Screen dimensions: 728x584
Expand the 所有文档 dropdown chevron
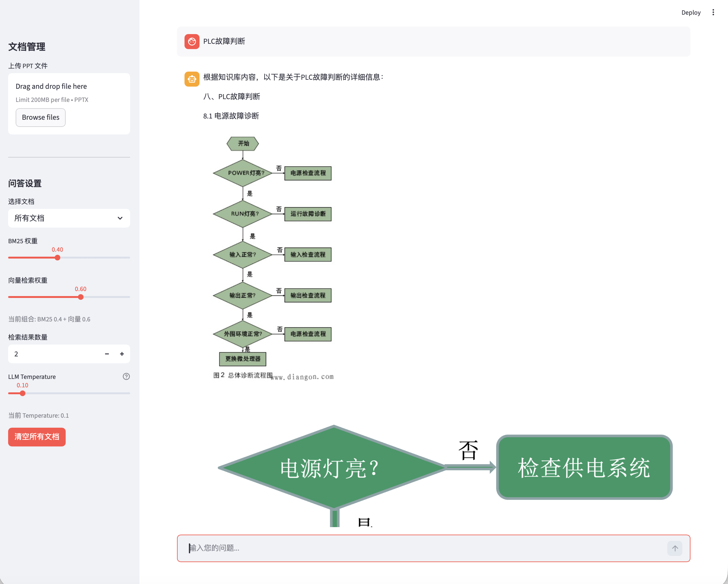pos(120,218)
